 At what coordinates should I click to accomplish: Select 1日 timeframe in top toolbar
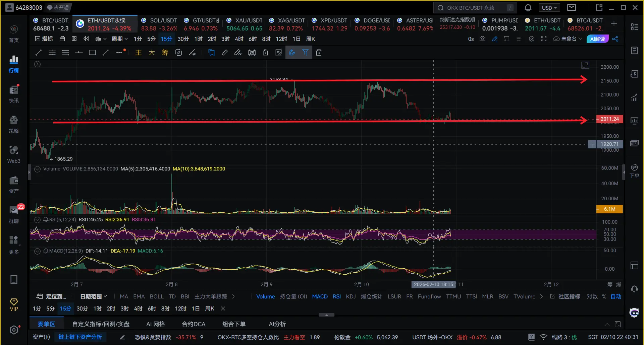297,39
